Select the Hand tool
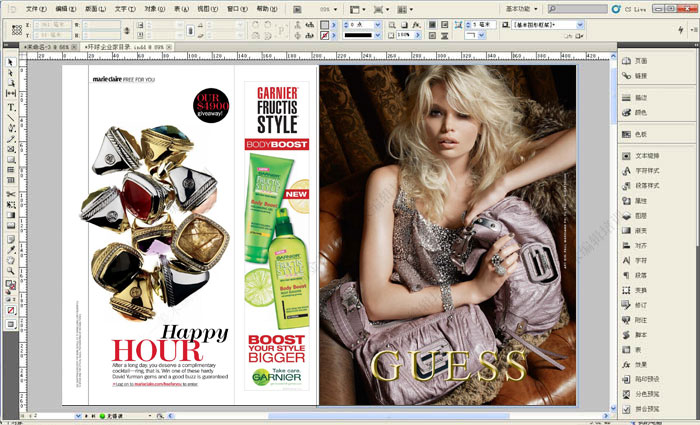 tap(11, 260)
